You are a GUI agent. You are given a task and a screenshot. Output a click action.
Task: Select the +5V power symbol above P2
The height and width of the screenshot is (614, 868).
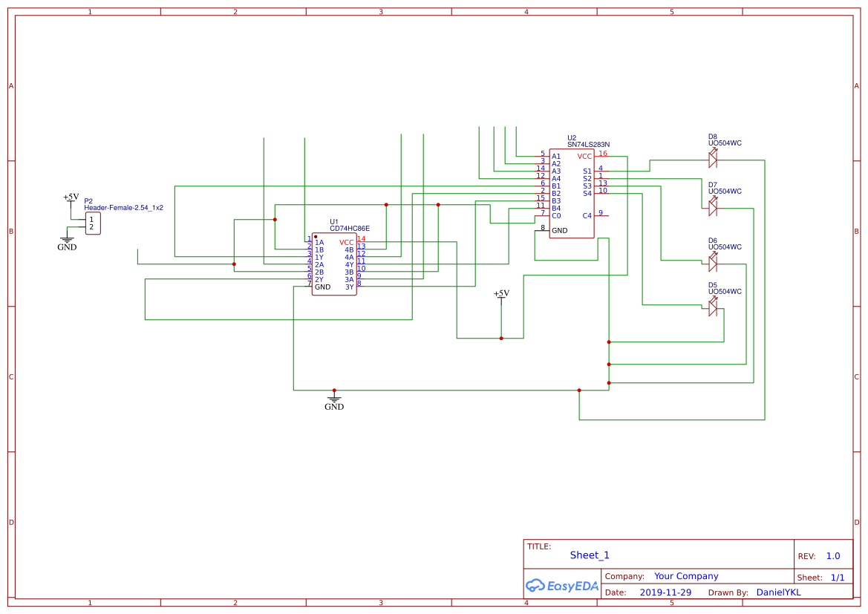70,199
